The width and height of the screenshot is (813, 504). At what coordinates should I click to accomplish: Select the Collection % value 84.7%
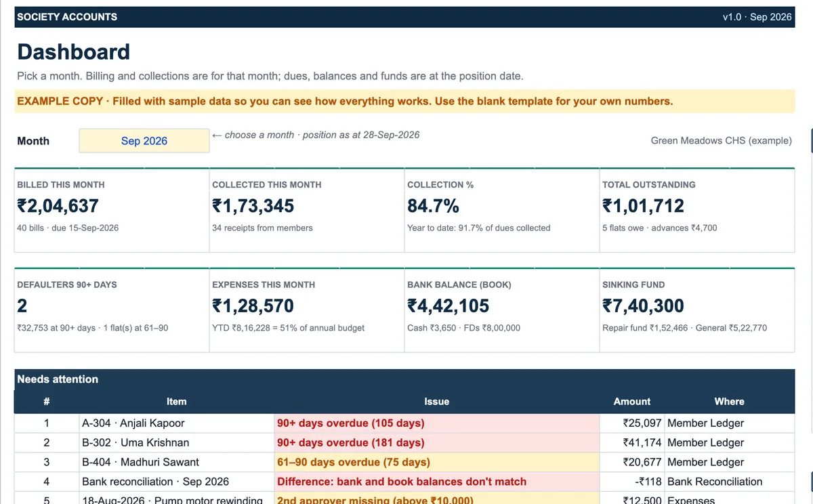[x=433, y=205]
